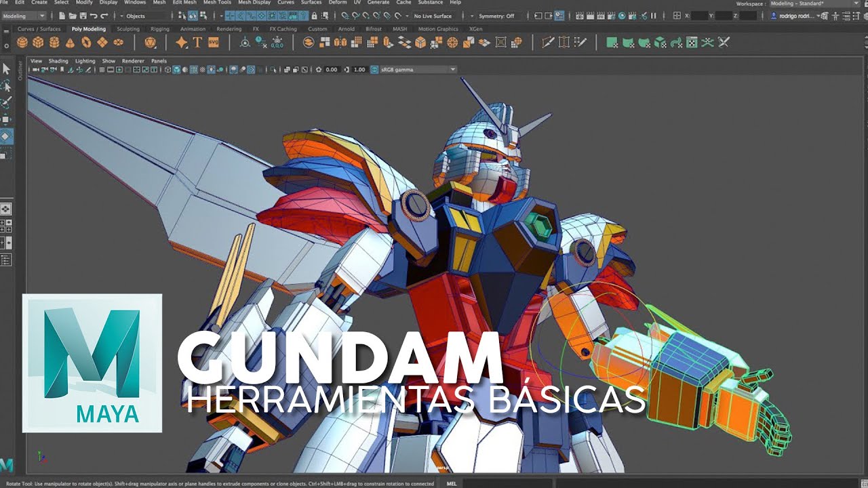Create a polygon torus from the shelf

(x=87, y=43)
